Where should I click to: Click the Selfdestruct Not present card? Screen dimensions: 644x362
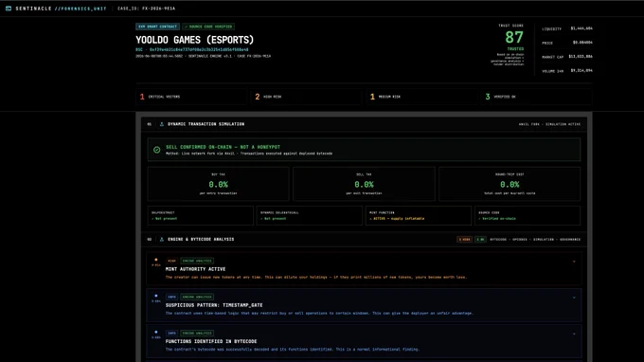point(201,215)
